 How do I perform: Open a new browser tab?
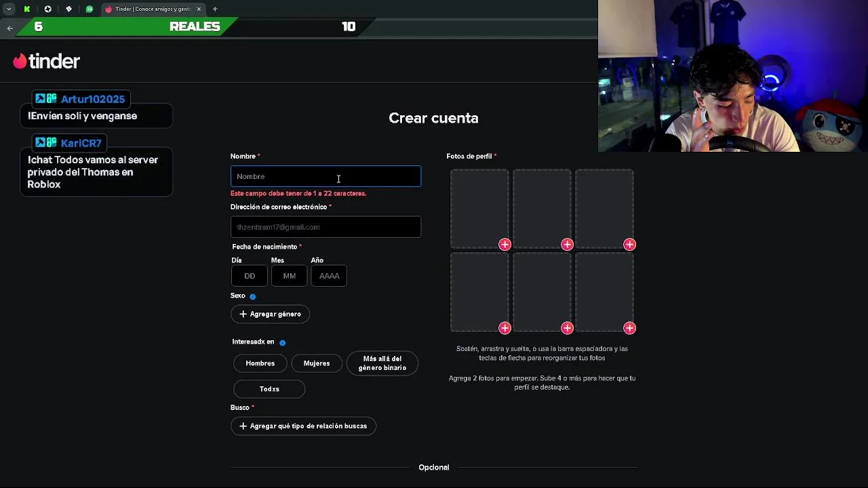click(215, 9)
